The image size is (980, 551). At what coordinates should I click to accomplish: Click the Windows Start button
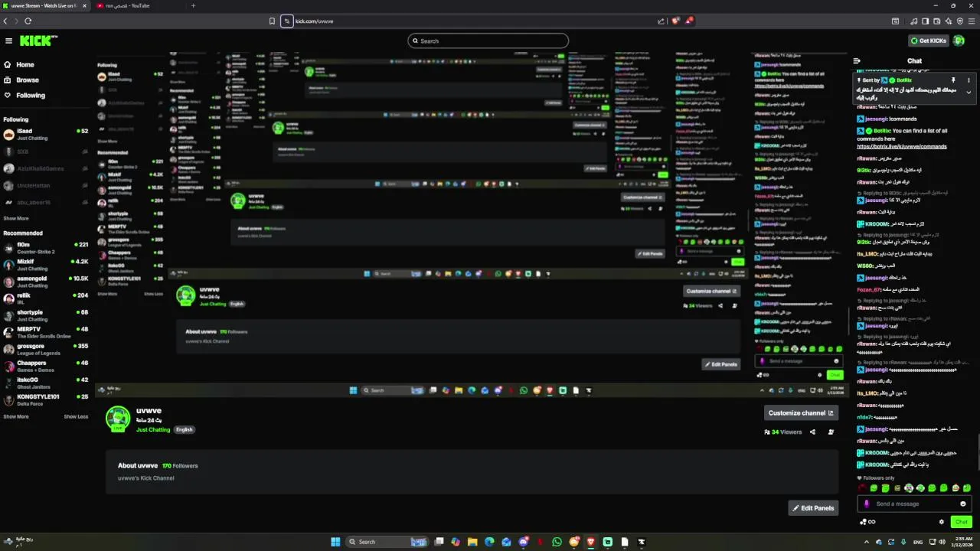click(335, 542)
